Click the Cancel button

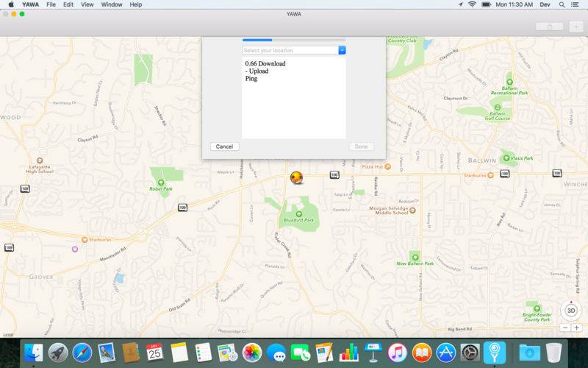224,146
